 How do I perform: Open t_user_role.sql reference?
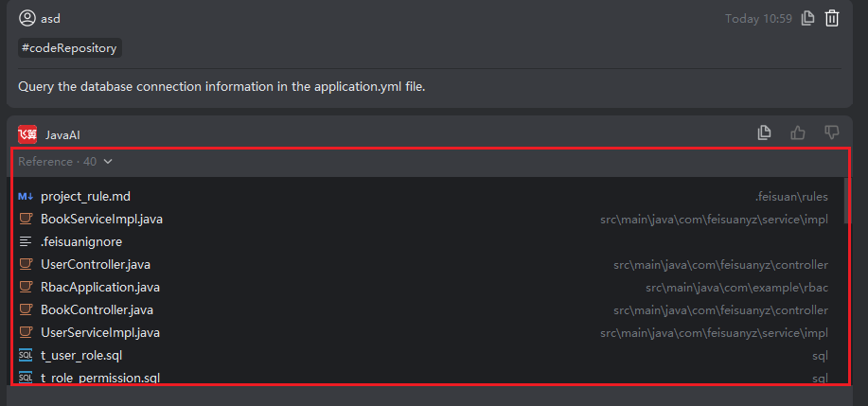tap(81, 356)
